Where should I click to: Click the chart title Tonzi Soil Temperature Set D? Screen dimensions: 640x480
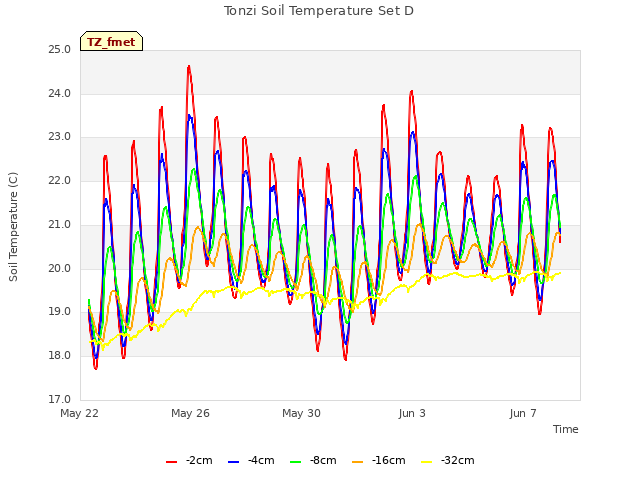coord(319,11)
